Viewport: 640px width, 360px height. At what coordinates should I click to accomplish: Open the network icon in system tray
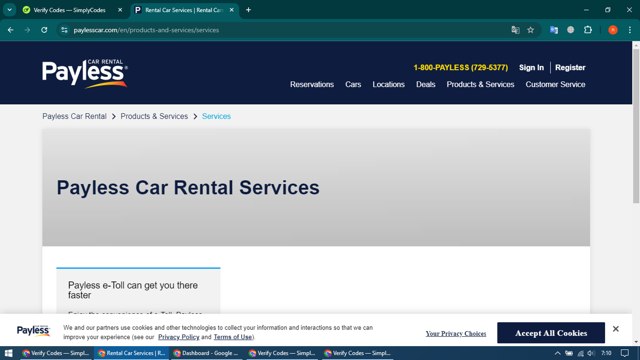click(580, 353)
